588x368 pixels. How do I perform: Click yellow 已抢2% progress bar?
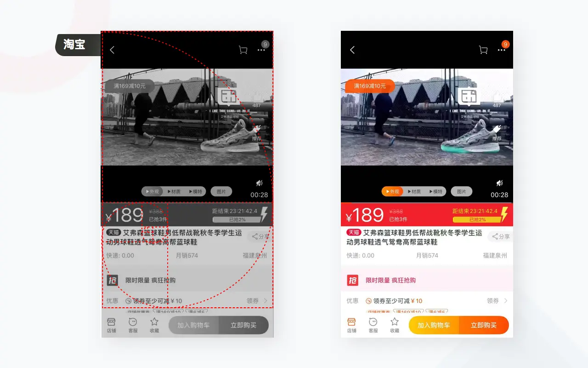click(477, 220)
